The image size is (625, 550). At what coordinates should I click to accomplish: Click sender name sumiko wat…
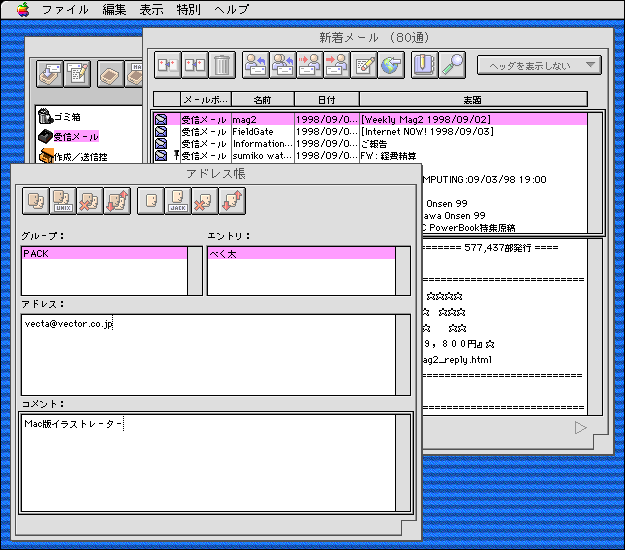coord(262,155)
